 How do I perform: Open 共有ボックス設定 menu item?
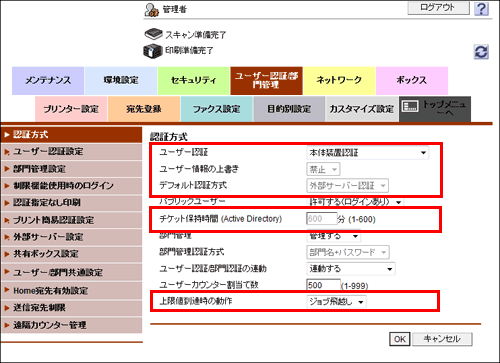pos(71,254)
